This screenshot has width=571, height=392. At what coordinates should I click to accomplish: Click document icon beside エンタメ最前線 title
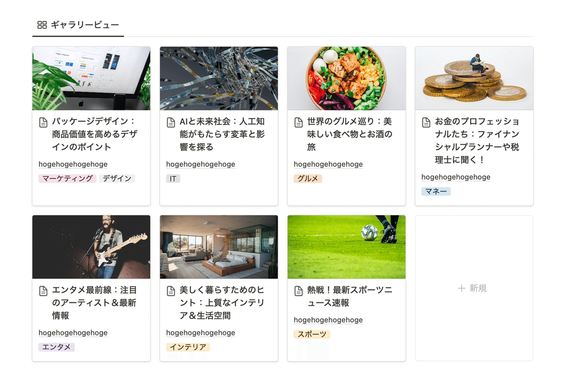click(43, 291)
